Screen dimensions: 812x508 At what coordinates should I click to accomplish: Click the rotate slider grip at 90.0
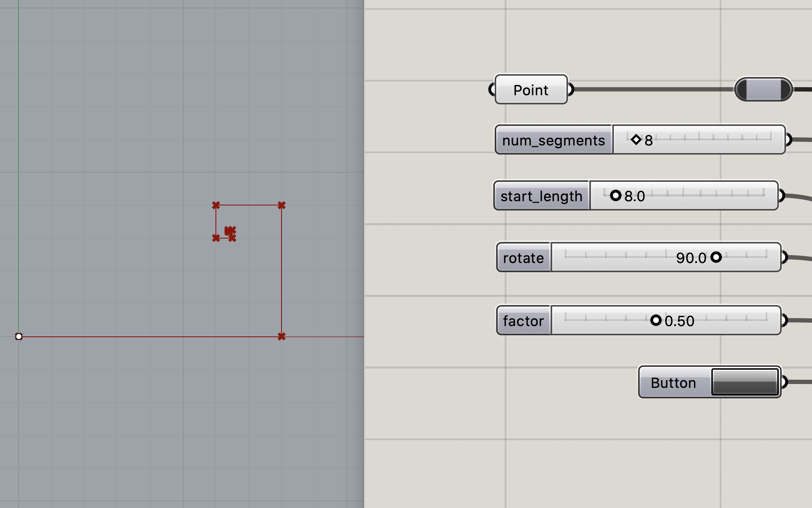point(717,257)
